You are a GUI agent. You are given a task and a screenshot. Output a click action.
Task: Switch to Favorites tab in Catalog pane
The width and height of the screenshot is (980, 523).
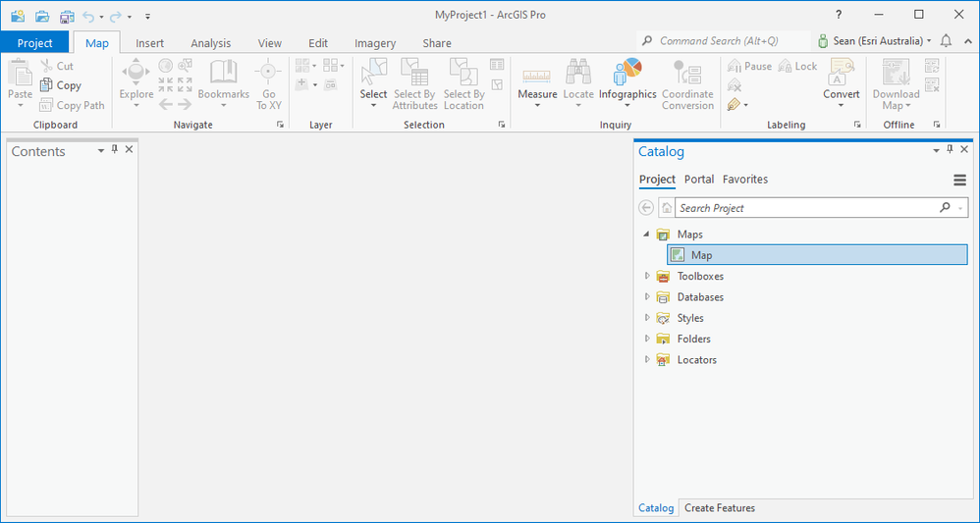745,180
